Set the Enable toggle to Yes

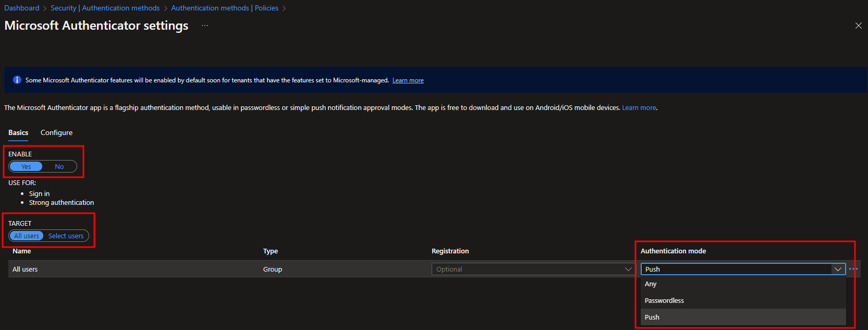click(x=26, y=166)
